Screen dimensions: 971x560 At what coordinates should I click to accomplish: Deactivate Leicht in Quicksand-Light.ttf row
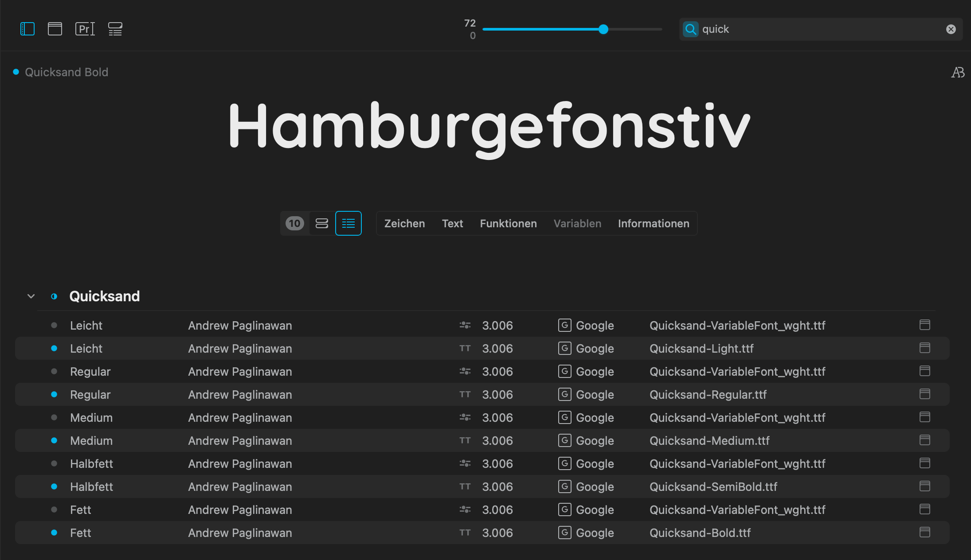[x=54, y=348]
